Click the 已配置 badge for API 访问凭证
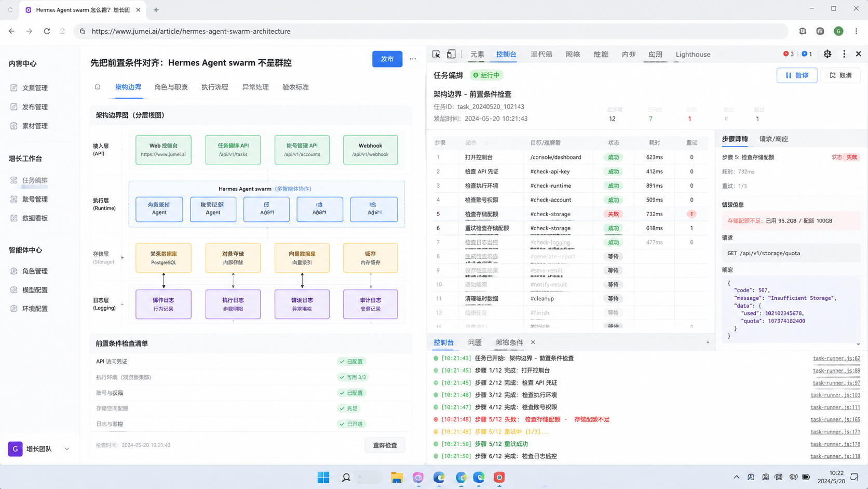868x489 pixels. click(351, 362)
